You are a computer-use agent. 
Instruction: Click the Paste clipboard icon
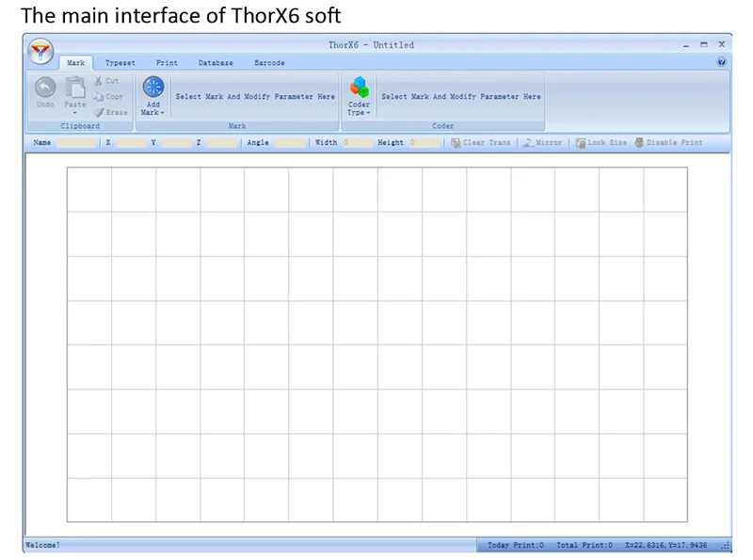[75, 88]
